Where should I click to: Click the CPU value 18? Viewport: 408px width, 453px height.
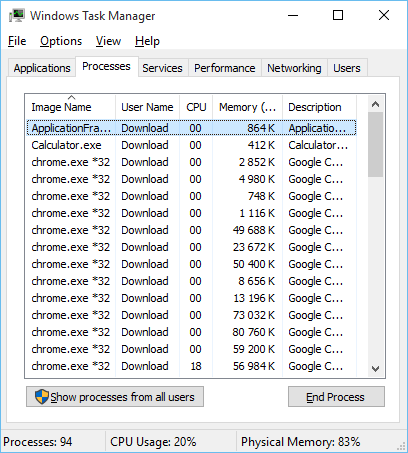pyautogui.click(x=196, y=366)
